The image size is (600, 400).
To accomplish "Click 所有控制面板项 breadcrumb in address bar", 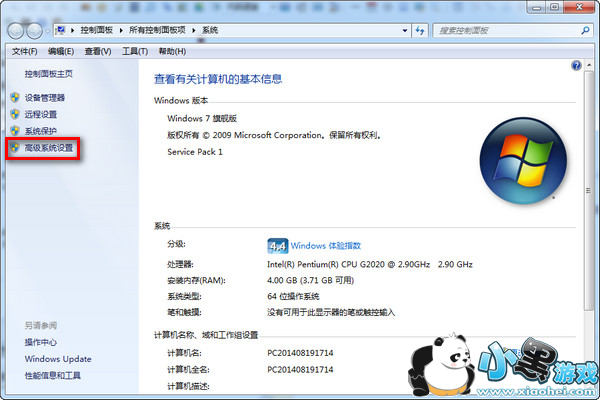I will tap(157, 30).
